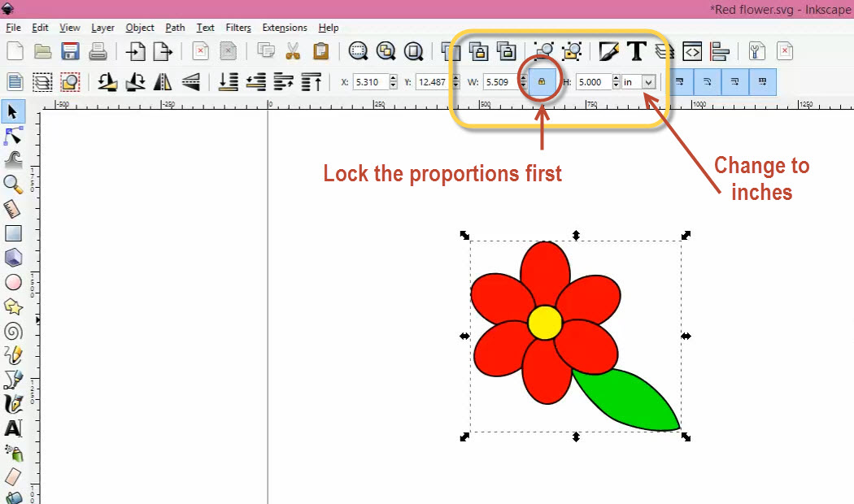Create a clone of the selected object
Screen dimensions: 854x504
478,51
